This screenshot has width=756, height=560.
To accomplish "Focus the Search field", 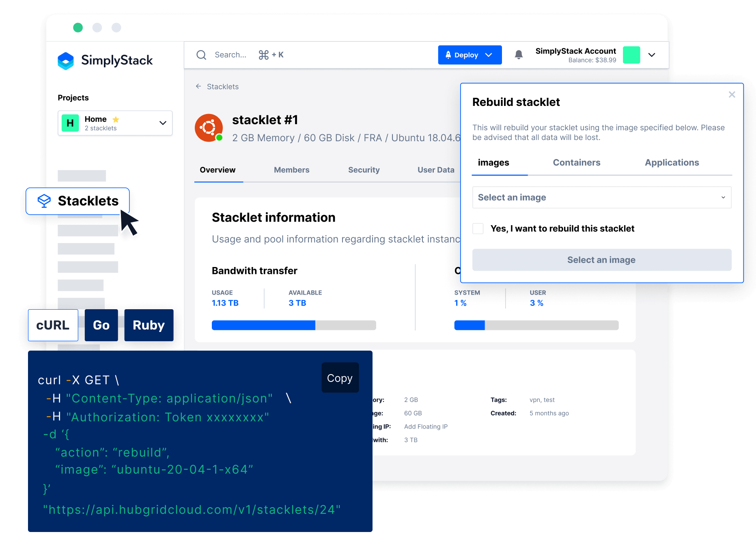I will (230, 55).
